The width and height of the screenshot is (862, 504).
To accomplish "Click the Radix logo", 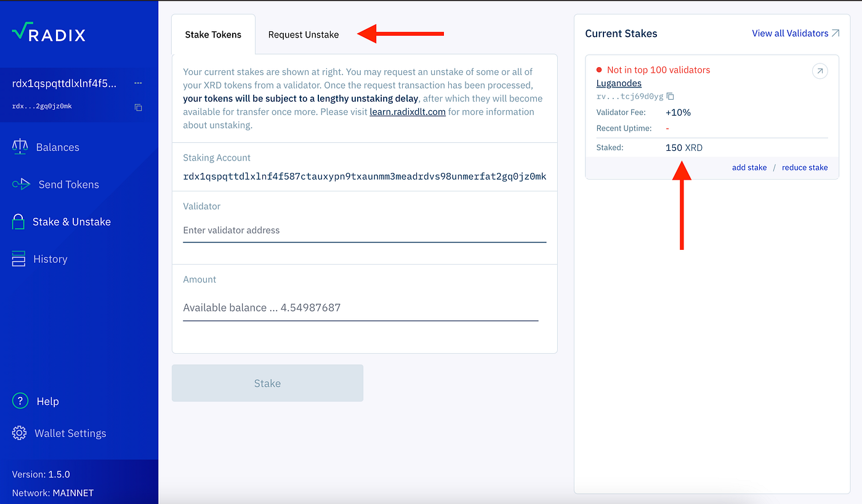I will tap(48, 33).
